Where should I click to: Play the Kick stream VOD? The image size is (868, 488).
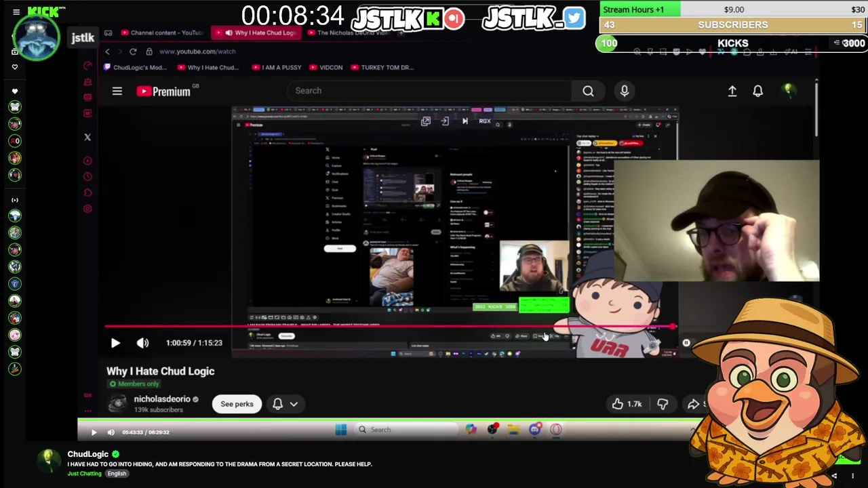[x=94, y=432]
